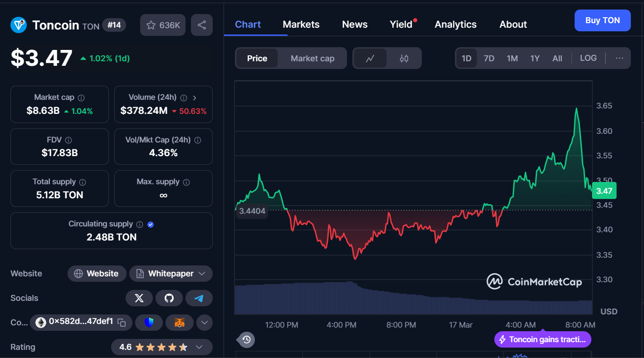Copy the contract address 0x582d...47def1
644x358 pixels.
click(122, 322)
